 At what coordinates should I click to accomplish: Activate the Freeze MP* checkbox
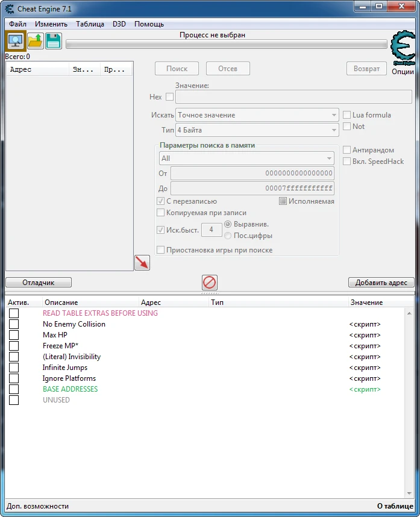pyautogui.click(x=14, y=346)
